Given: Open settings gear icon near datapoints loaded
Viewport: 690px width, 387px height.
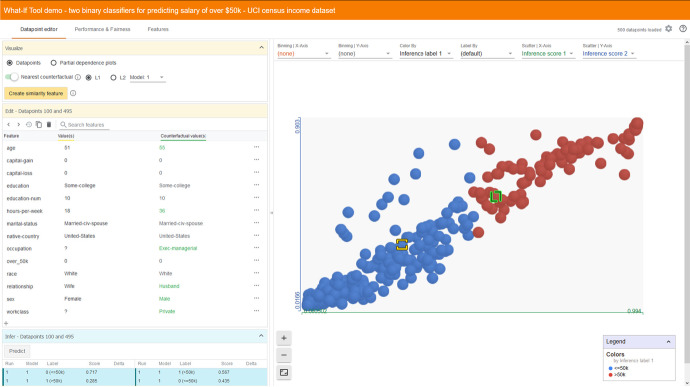Looking at the screenshot, I should (x=668, y=29).
